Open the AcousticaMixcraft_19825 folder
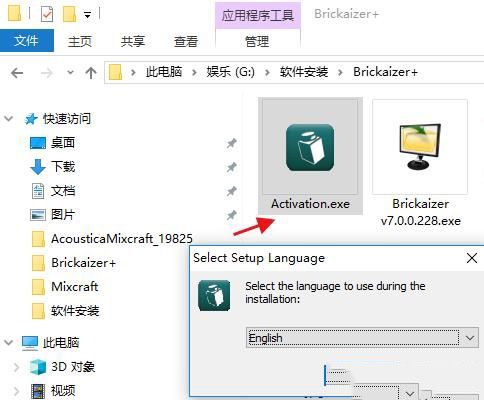 [x=122, y=239]
